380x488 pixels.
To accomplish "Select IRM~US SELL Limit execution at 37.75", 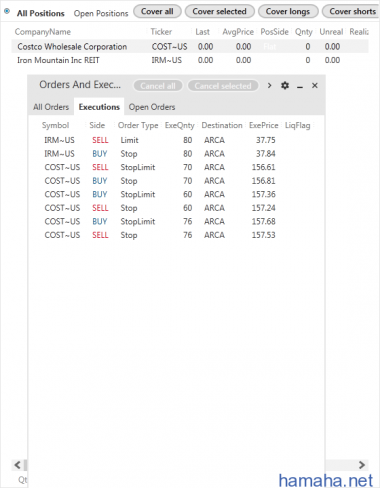I will click(176, 140).
